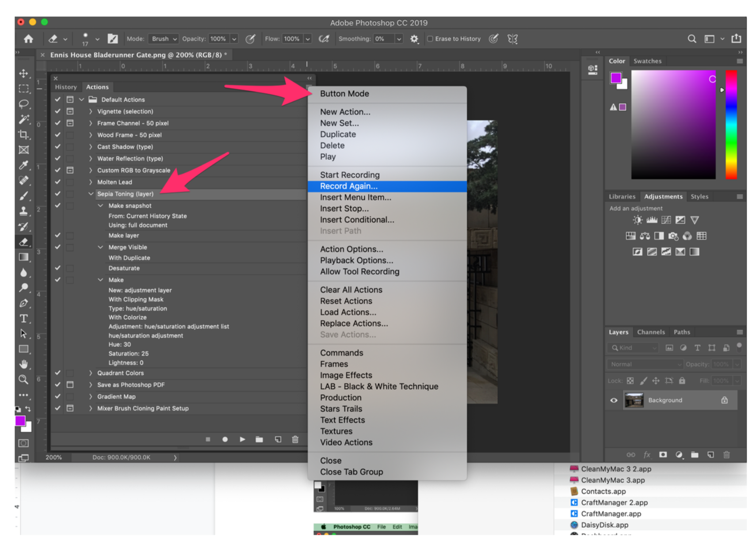The width and height of the screenshot is (756, 556).
Task: Select the Zoom tool in toolbar
Action: pyautogui.click(x=24, y=379)
